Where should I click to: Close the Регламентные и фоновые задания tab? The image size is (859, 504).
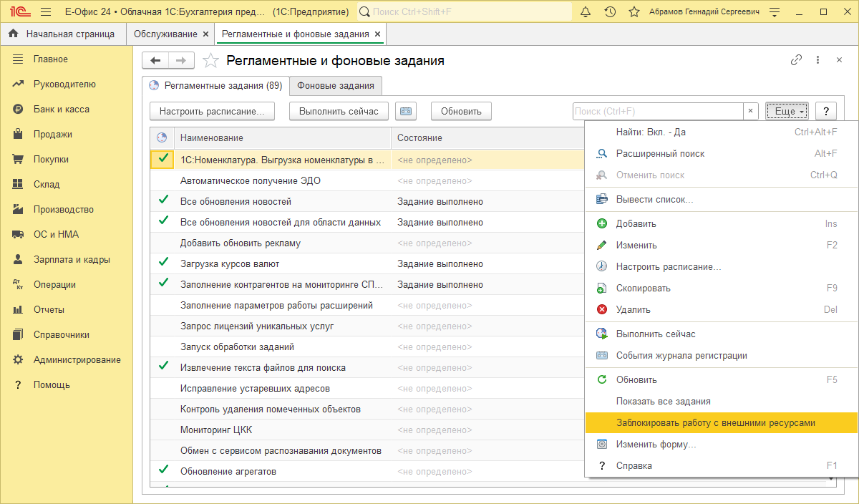point(378,34)
